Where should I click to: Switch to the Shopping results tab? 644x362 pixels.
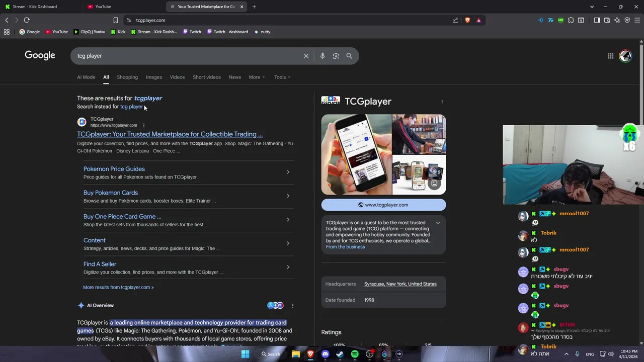(x=127, y=77)
